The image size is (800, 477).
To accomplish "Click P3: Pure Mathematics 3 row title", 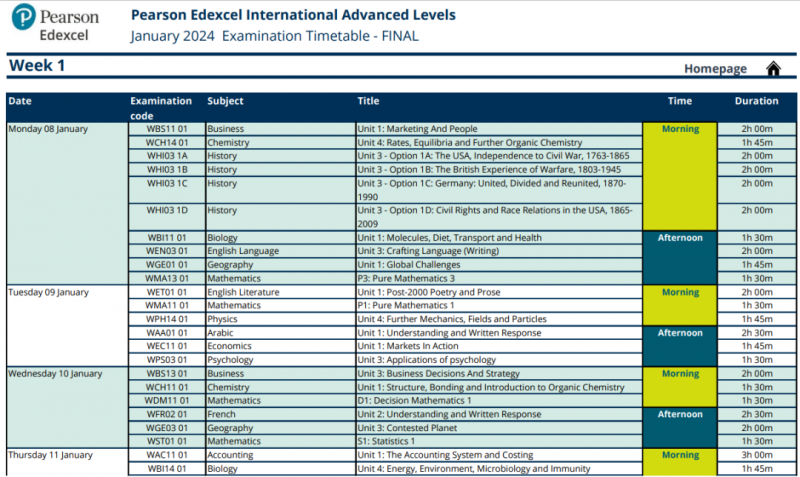I will pos(406,278).
